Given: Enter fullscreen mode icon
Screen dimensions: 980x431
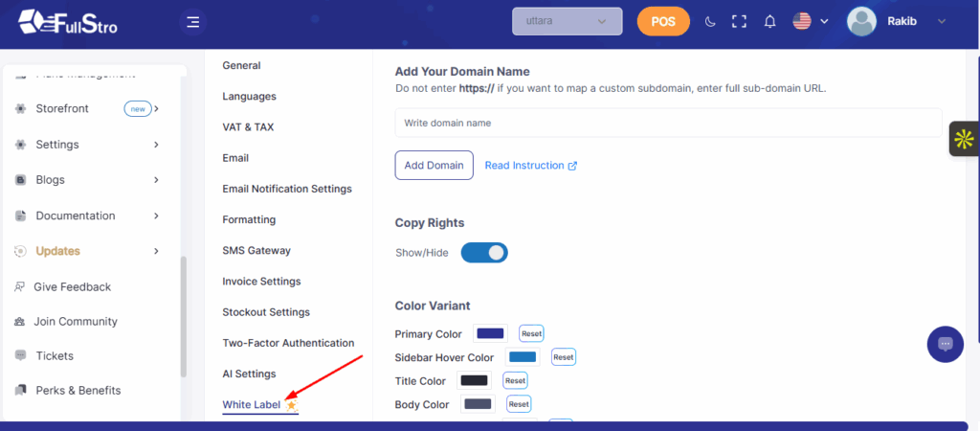Looking at the screenshot, I should [x=739, y=22].
